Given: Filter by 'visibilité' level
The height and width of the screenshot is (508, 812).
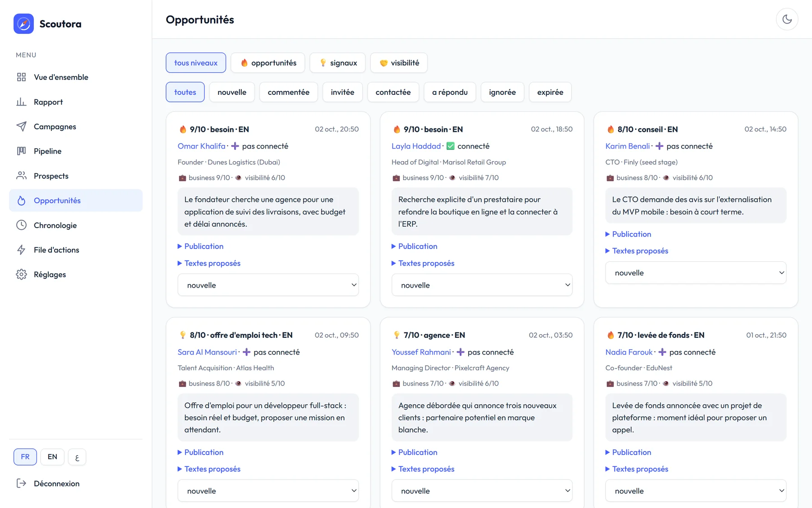Looking at the screenshot, I should 399,63.
